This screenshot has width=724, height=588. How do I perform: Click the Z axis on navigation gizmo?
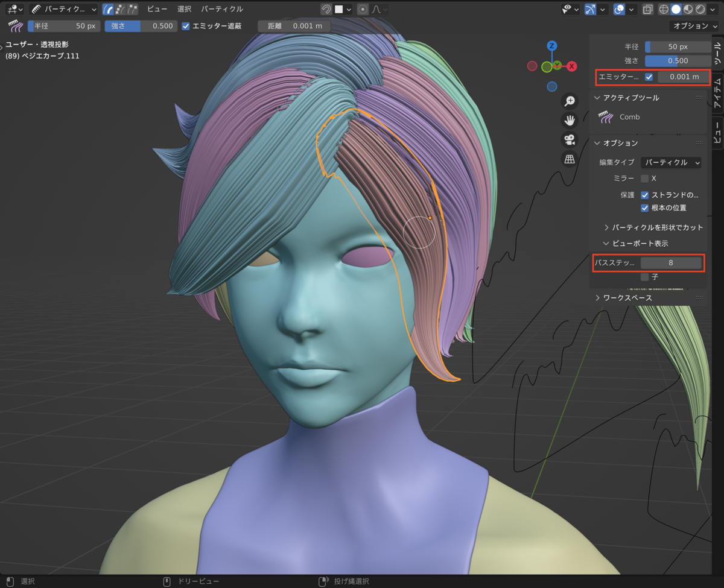tap(551, 46)
